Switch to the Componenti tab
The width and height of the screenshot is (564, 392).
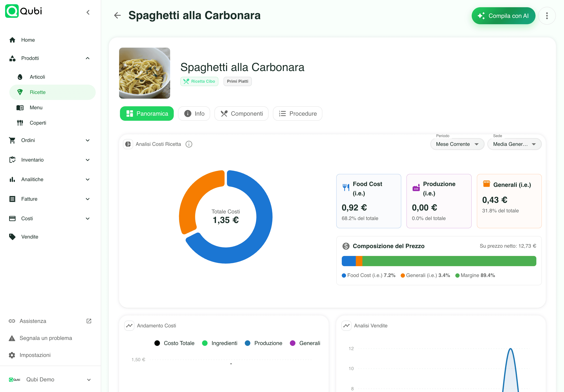point(241,114)
